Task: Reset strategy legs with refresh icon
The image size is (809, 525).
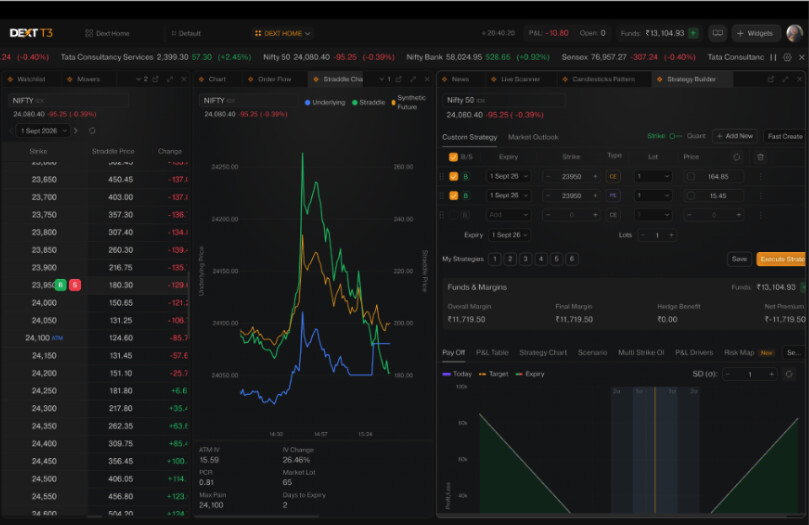Action: (736, 157)
